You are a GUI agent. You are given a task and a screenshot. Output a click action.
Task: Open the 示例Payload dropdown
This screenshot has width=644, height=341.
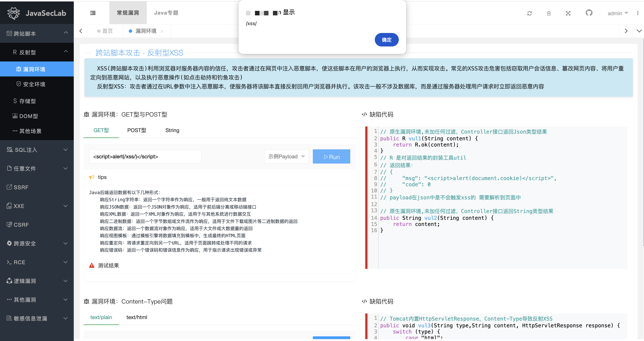coord(286,156)
